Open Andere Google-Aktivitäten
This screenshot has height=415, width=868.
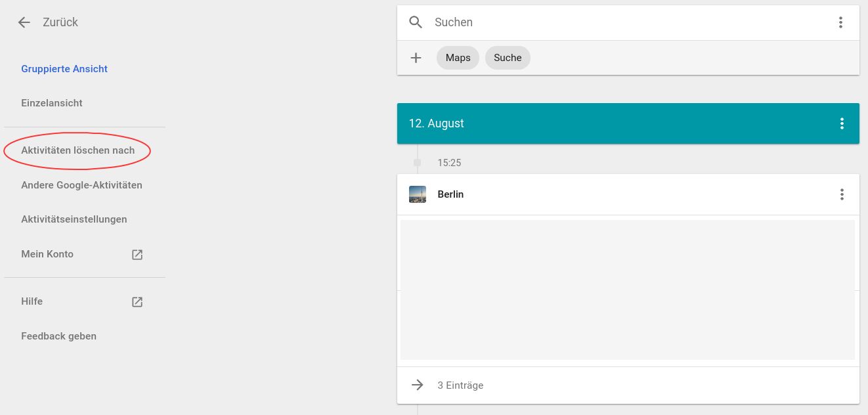click(x=81, y=185)
